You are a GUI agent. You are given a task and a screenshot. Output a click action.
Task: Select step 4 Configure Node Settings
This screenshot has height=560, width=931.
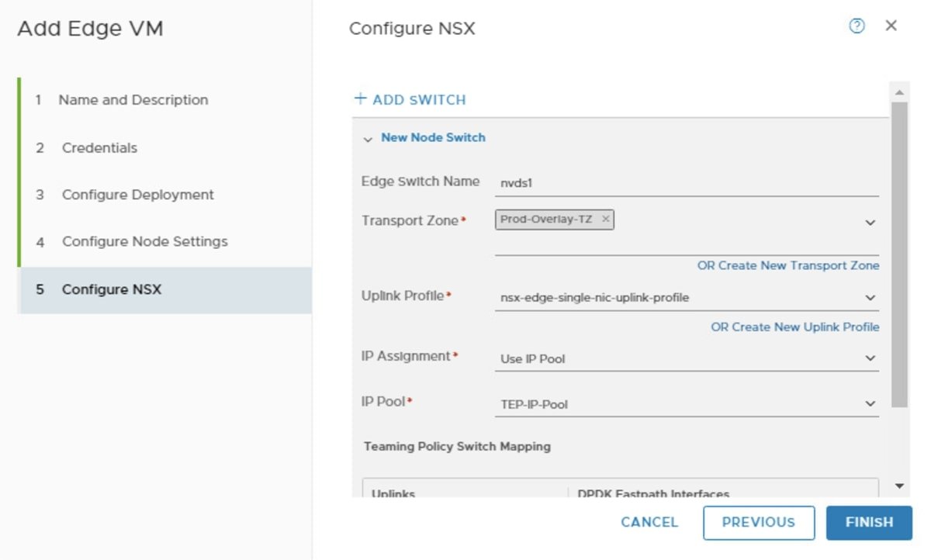144,241
